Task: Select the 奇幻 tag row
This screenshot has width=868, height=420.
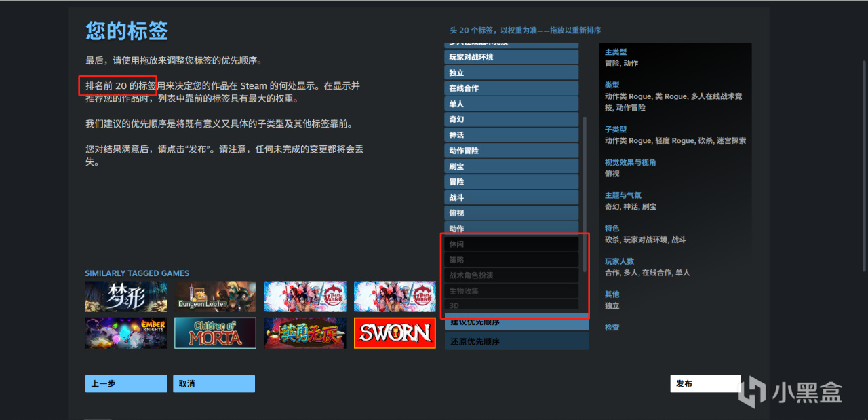Action: point(511,119)
